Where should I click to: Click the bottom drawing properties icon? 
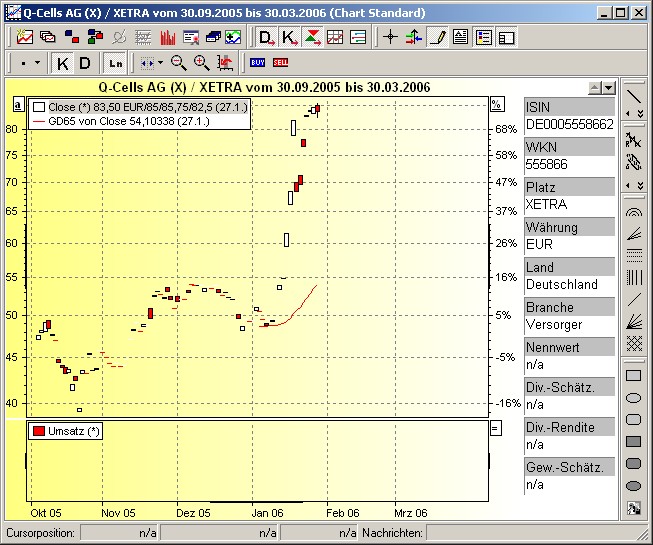[x=633, y=508]
